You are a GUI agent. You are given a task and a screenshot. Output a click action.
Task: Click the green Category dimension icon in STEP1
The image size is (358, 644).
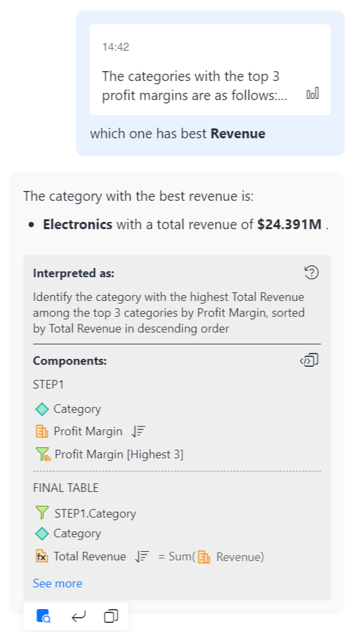[42, 409]
